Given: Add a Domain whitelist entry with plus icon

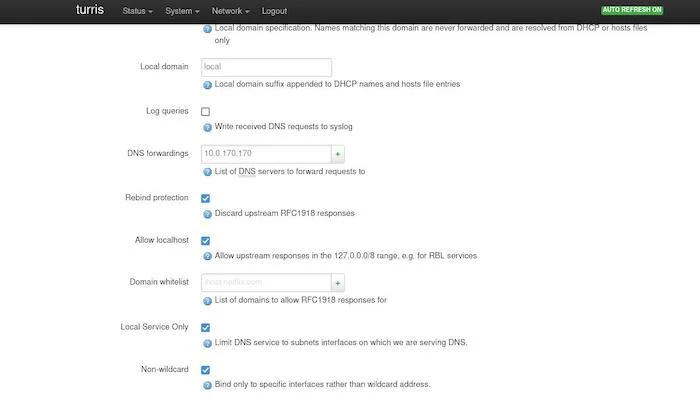Looking at the screenshot, I should 338,283.
